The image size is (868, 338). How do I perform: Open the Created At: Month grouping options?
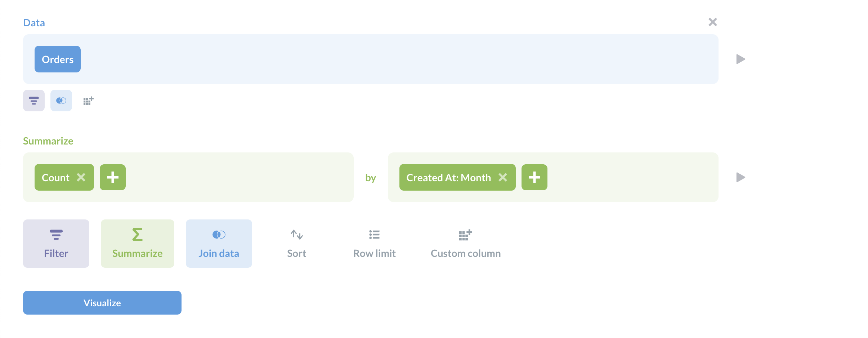tap(448, 177)
